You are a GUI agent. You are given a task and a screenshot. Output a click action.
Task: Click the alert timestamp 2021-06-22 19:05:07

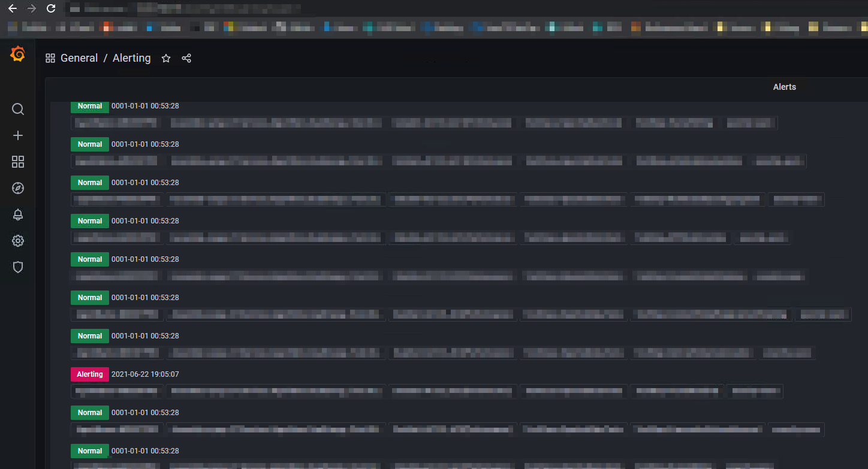(x=145, y=374)
